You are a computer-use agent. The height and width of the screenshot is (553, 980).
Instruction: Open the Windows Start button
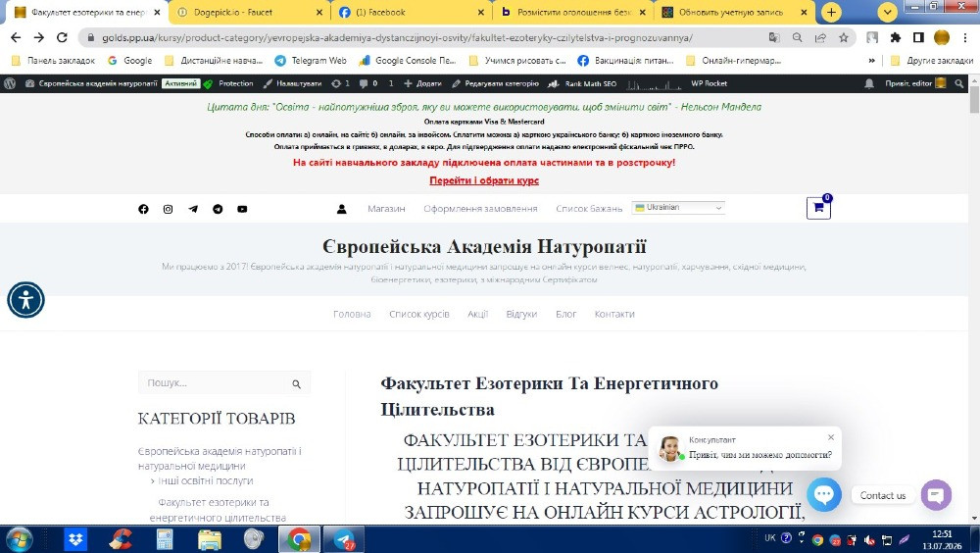(x=19, y=539)
